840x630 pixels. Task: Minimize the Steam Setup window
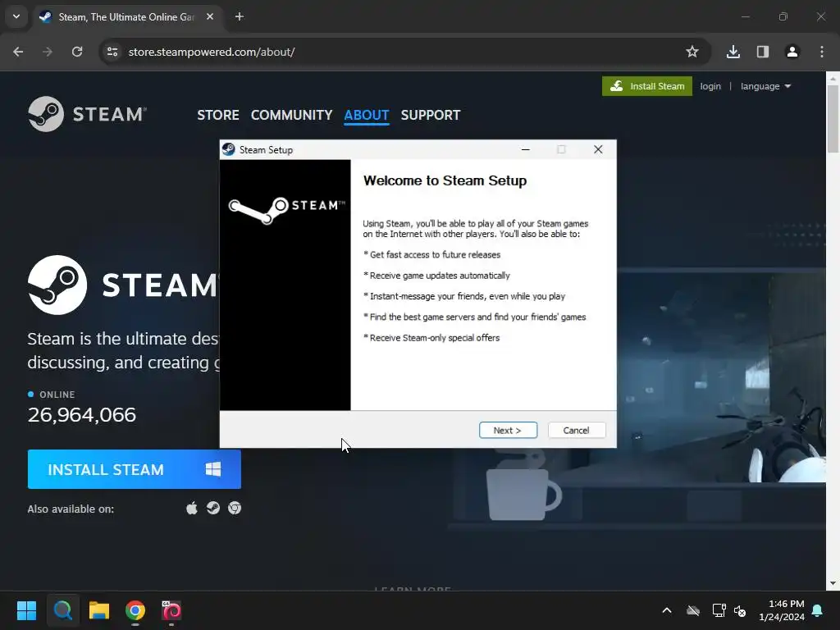(x=526, y=149)
